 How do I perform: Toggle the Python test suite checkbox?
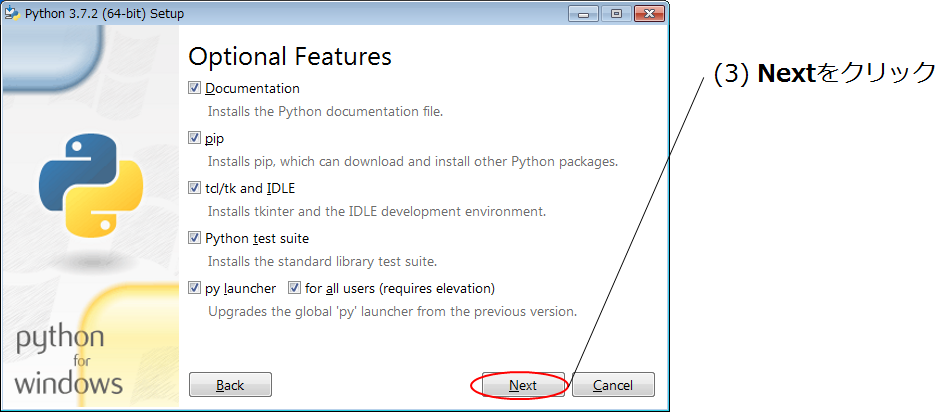point(194,238)
